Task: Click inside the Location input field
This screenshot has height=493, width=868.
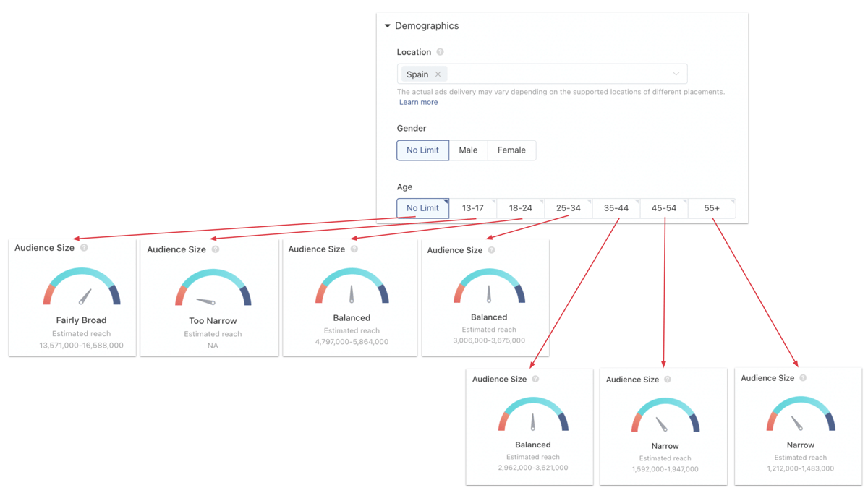Action: [557, 74]
